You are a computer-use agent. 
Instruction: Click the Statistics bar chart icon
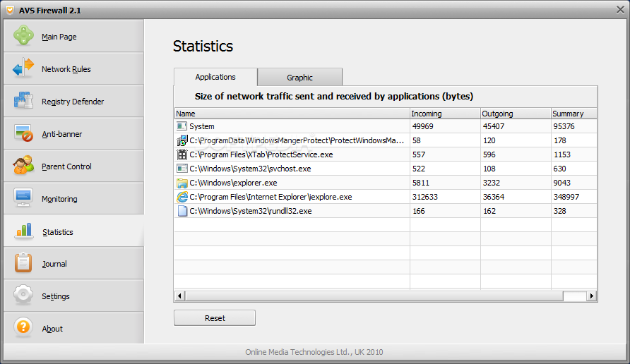[23, 231]
